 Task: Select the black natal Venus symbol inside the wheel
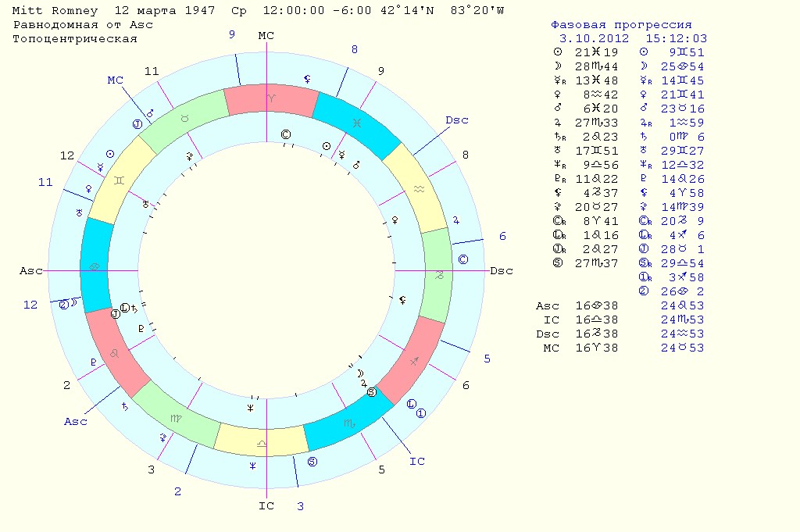coord(395,220)
